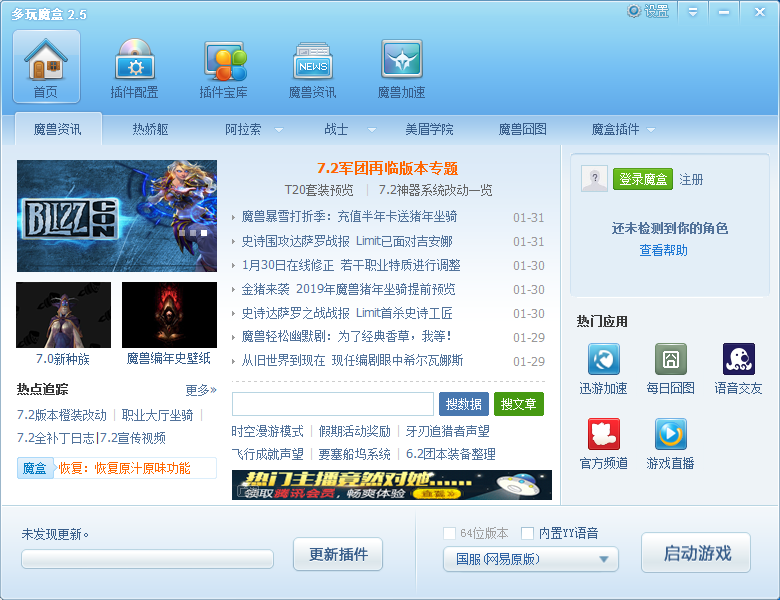Screen dimensions: 780x600
Task: Click the 登录魔盒 login button
Action: pyautogui.click(x=643, y=179)
